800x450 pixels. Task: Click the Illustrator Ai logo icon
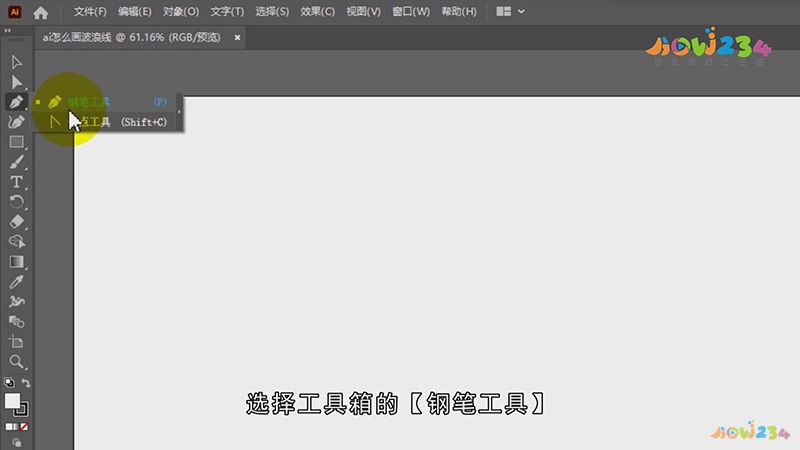[x=14, y=12]
